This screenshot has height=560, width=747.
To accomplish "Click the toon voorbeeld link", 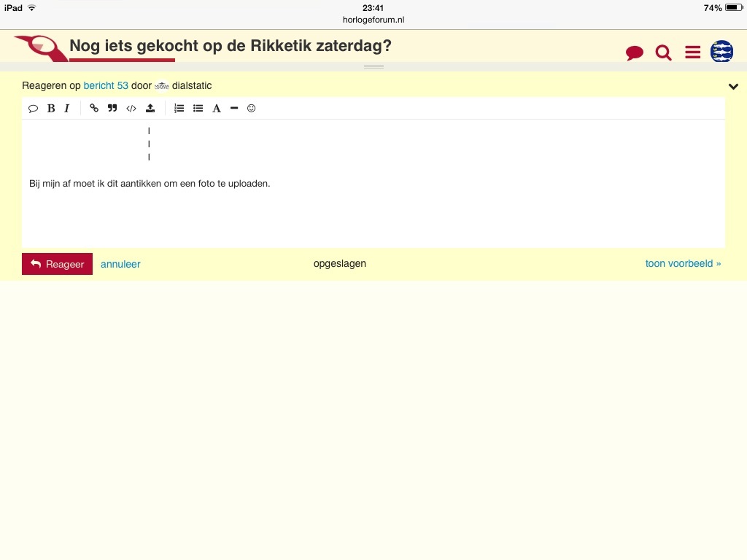I will [683, 263].
